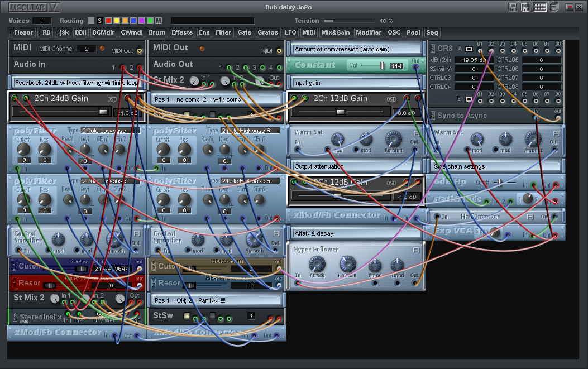Open the =Flexor module tab
Screen dimensions: 588x369
(x=22, y=32)
